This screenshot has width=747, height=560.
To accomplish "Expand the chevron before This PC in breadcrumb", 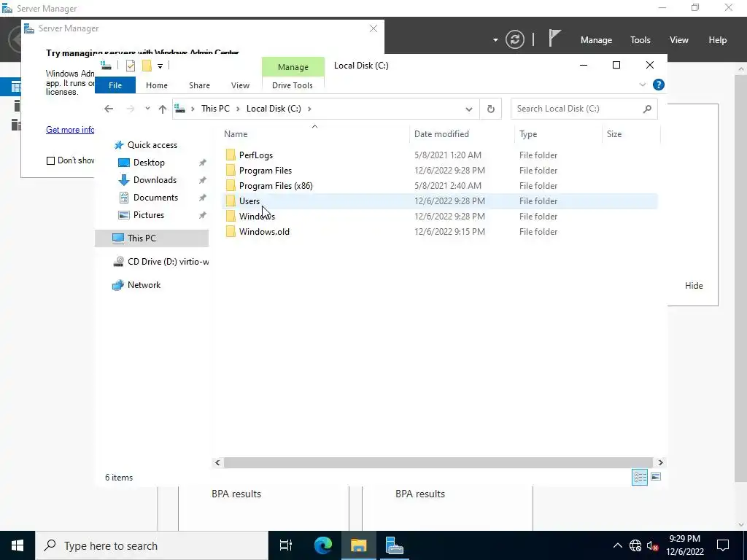I will pyautogui.click(x=193, y=109).
